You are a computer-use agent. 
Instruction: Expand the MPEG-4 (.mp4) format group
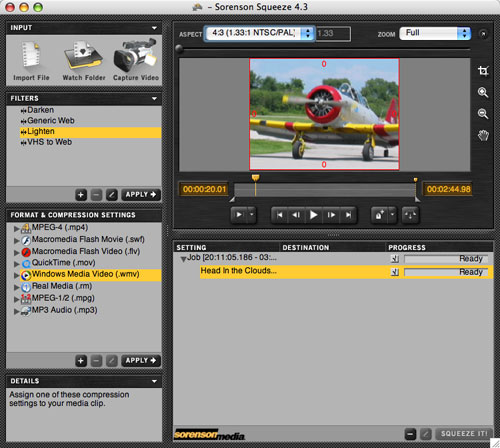(16, 229)
